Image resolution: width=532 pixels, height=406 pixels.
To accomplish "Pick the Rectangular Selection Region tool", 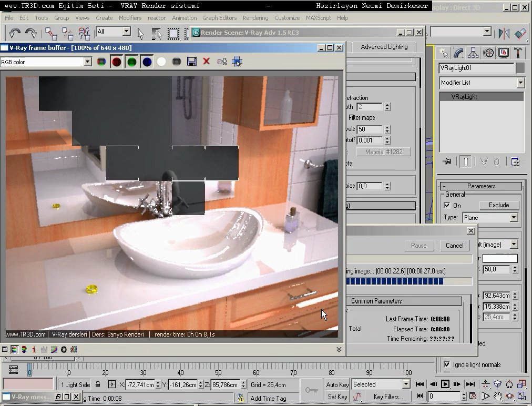I will [x=173, y=33].
